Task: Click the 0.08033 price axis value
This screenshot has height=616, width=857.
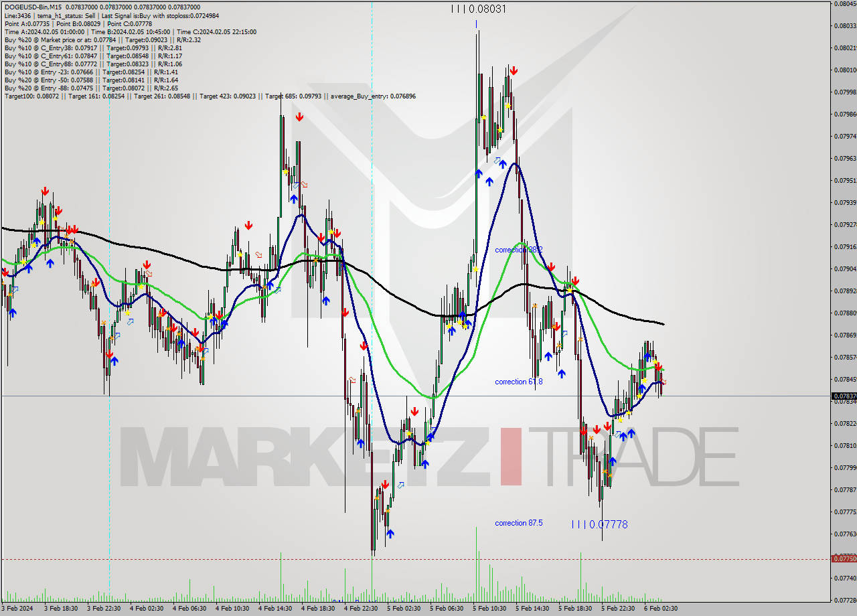Action: pyautogui.click(x=845, y=26)
